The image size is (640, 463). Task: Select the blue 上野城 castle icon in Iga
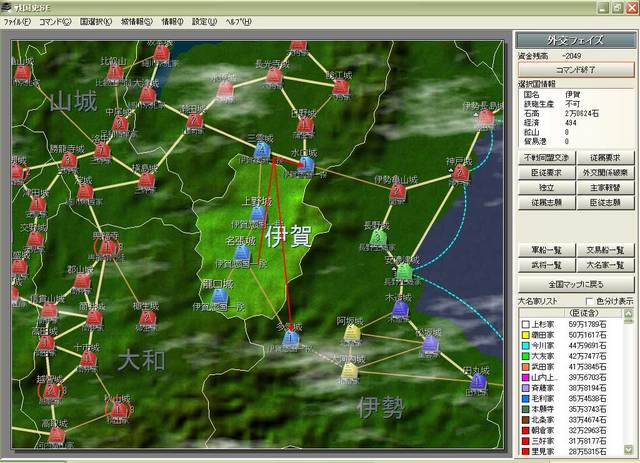(258, 214)
